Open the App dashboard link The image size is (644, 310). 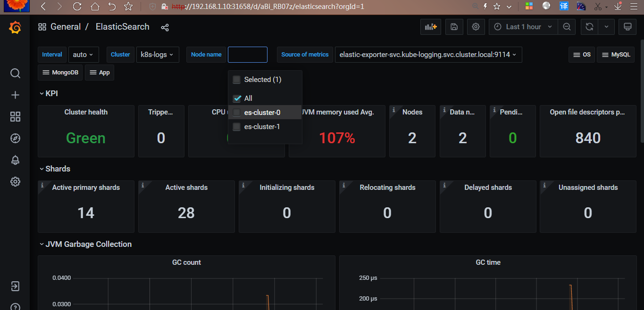point(100,73)
